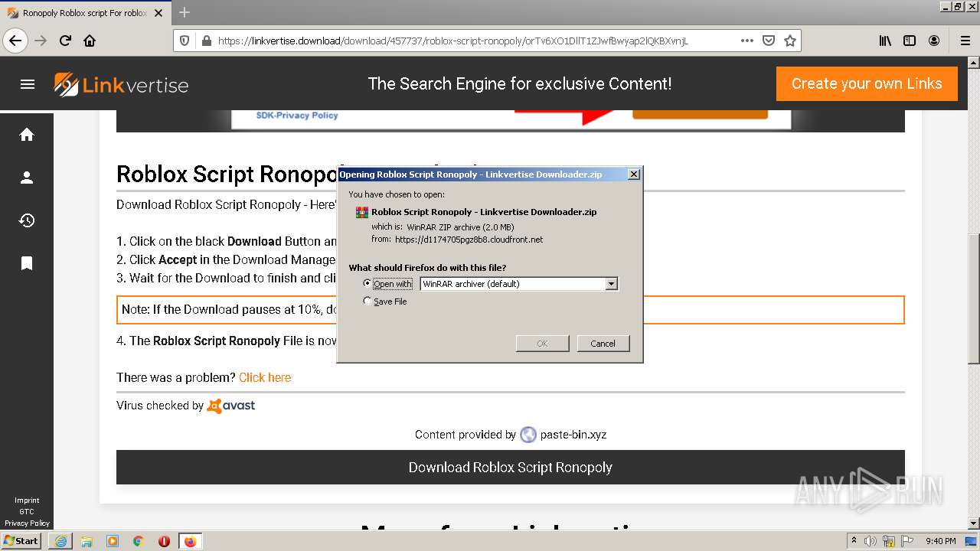Screen dimensions: 980x551
Task: Click the avast logo
Action: coord(231,406)
